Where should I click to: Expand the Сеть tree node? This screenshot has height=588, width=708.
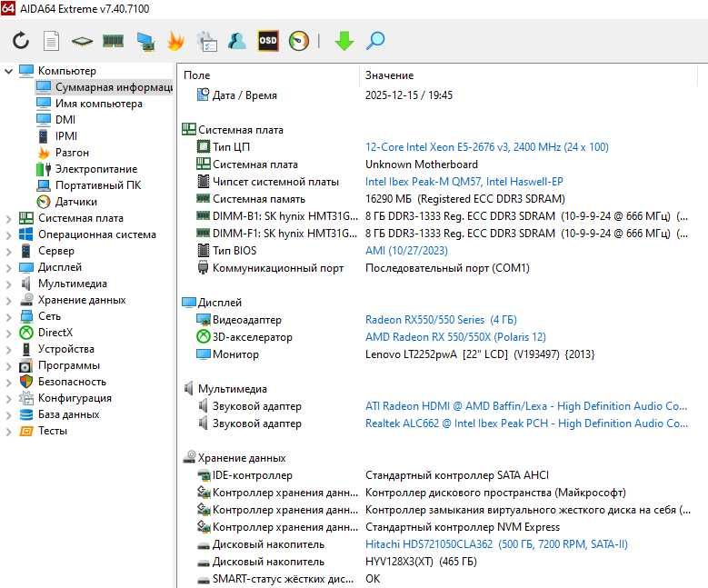pyautogui.click(x=8, y=316)
